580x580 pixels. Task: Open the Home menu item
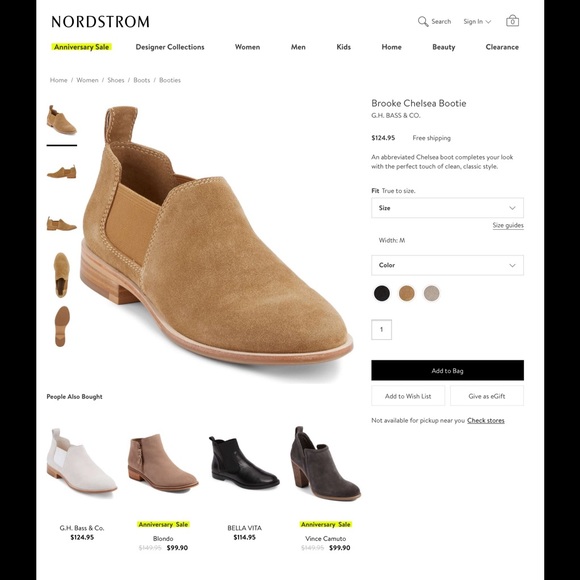point(391,47)
